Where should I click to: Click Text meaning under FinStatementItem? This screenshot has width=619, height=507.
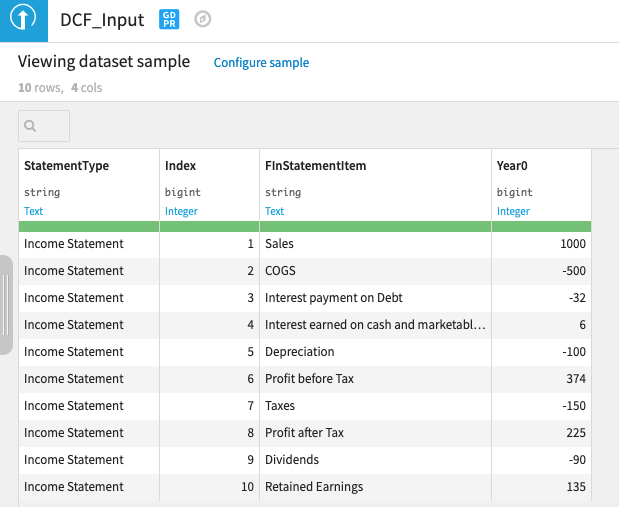click(x=274, y=211)
